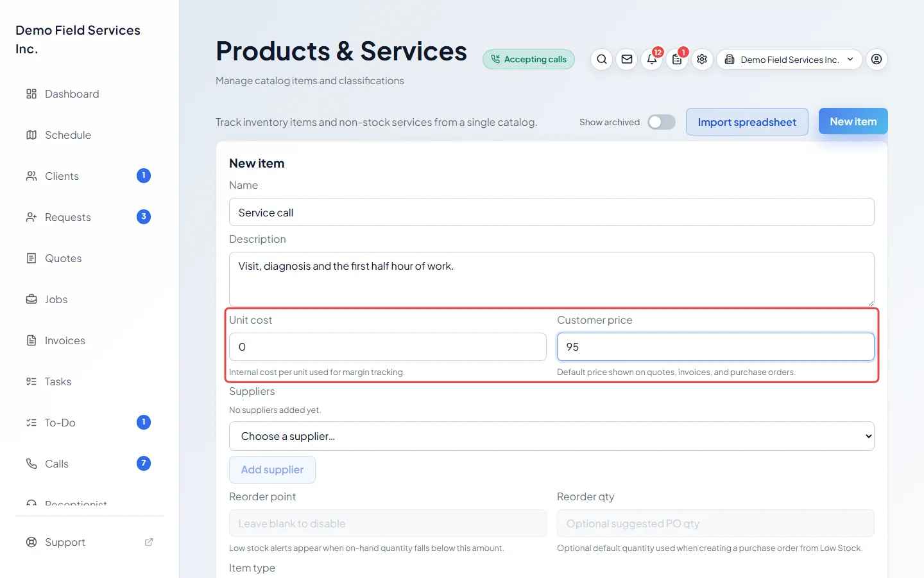The width and height of the screenshot is (924, 578).
Task: Open the Clients page label in sidebar
Action: (62, 176)
